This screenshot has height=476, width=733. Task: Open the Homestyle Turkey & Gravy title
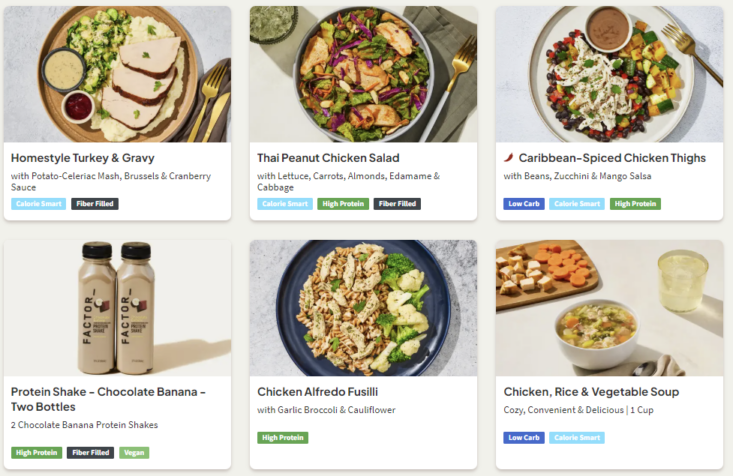82,158
